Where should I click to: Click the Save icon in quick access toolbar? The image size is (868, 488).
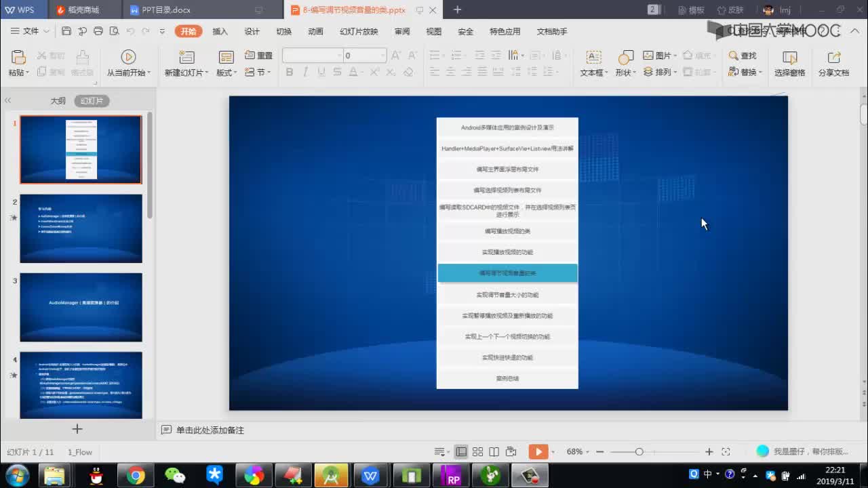click(66, 31)
